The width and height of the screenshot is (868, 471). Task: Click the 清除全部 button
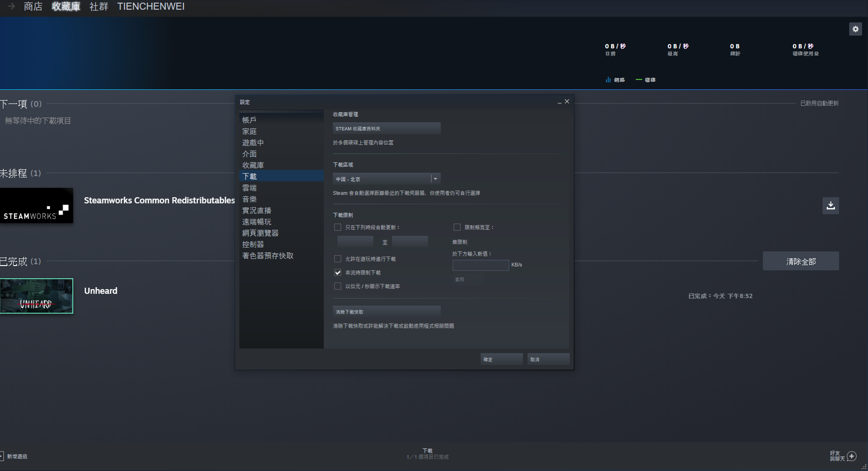click(801, 261)
